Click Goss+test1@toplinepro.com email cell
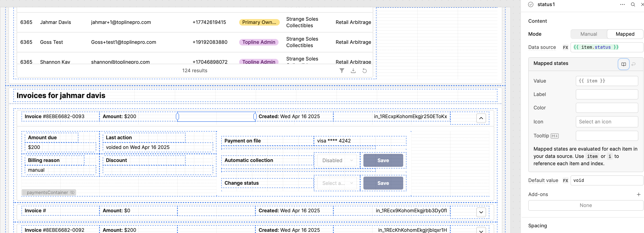The height and width of the screenshot is (233, 644). point(123,42)
